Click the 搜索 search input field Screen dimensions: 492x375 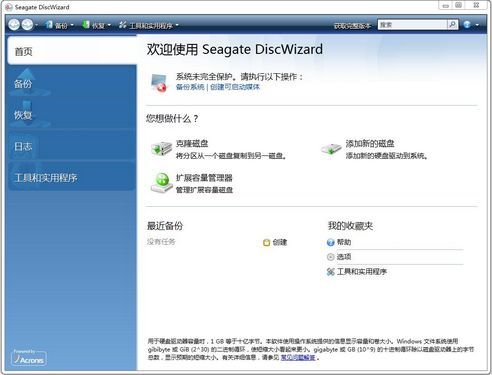412,25
